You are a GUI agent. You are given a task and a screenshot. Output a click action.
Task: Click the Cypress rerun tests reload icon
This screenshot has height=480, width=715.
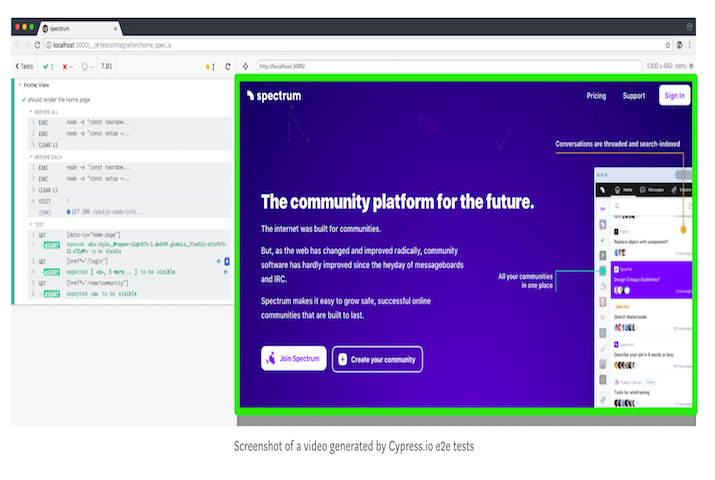tap(228, 66)
